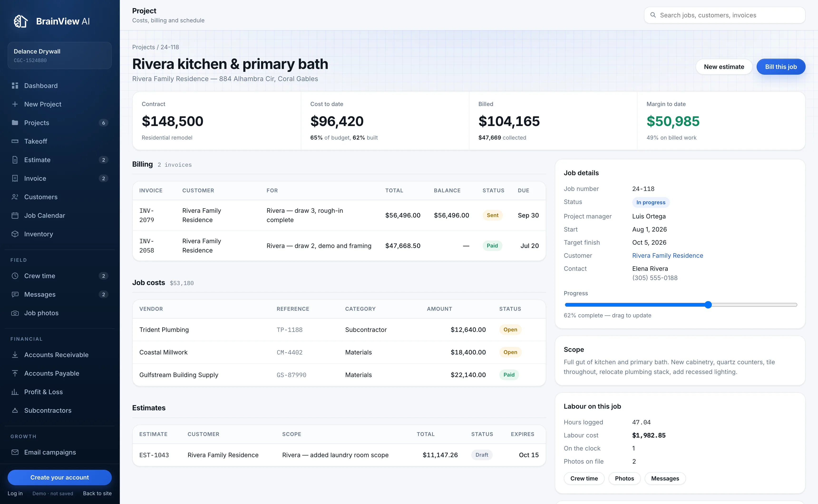This screenshot has height=504, width=818.
Task: Select the Projects folder icon
Action: [15, 123]
